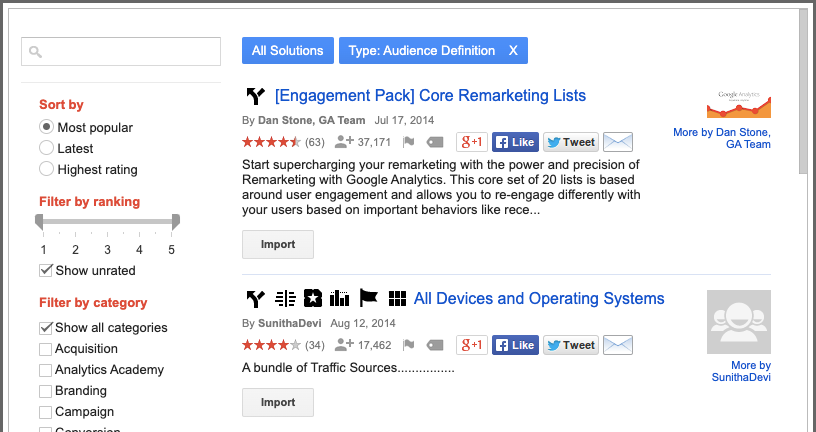The height and width of the screenshot is (432, 816).
Task: Click the ranking slider track
Action: pyautogui.click(x=107, y=221)
